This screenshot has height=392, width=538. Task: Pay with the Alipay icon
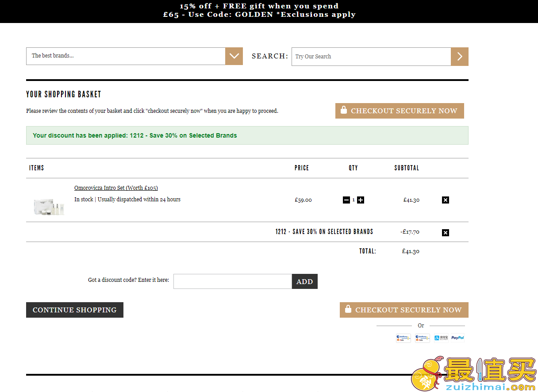pos(441,338)
